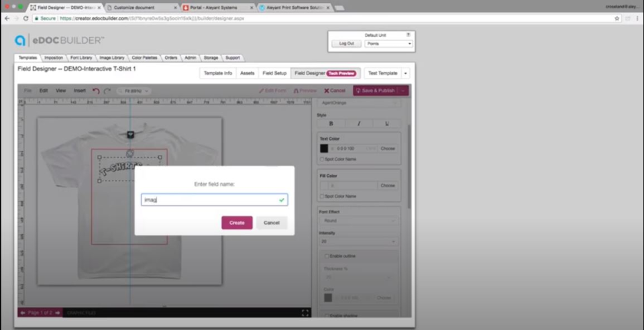Click the gray outline Color swatch
This screenshot has width=644, height=330.
pyautogui.click(x=328, y=298)
